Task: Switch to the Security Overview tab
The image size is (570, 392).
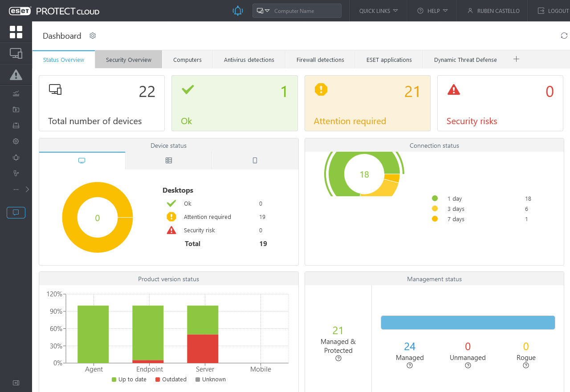Action: pyautogui.click(x=129, y=60)
